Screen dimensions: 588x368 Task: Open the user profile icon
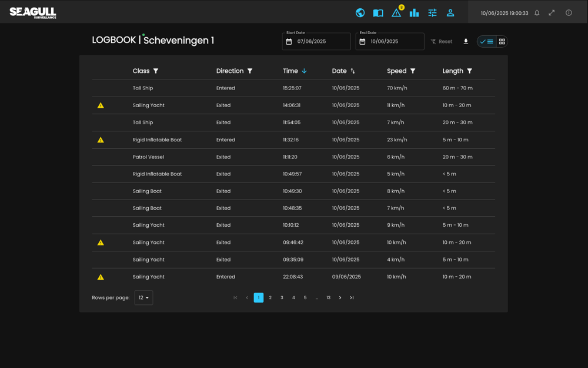point(450,13)
